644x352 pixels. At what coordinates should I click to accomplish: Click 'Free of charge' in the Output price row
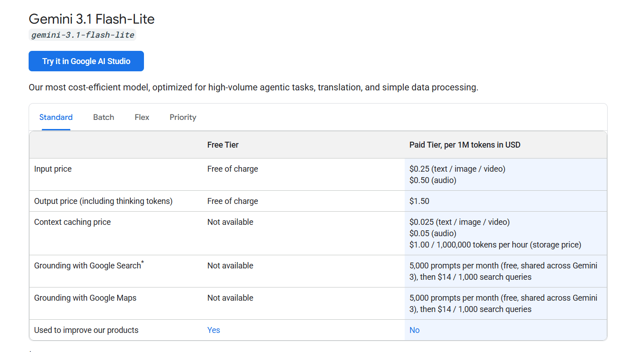point(233,201)
